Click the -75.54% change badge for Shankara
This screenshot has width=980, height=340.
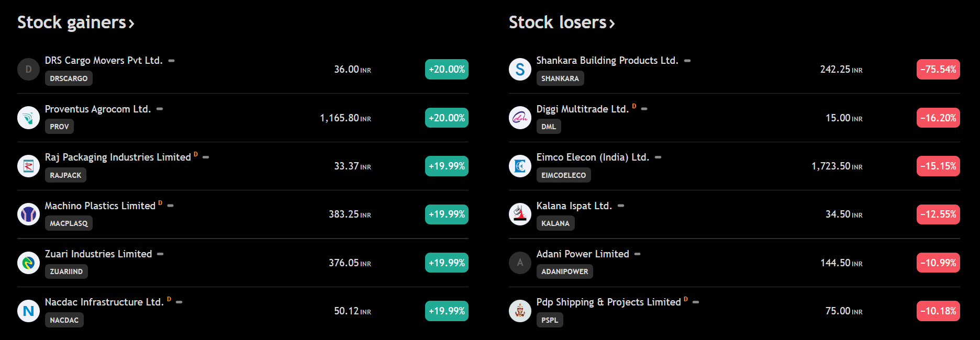click(938, 70)
